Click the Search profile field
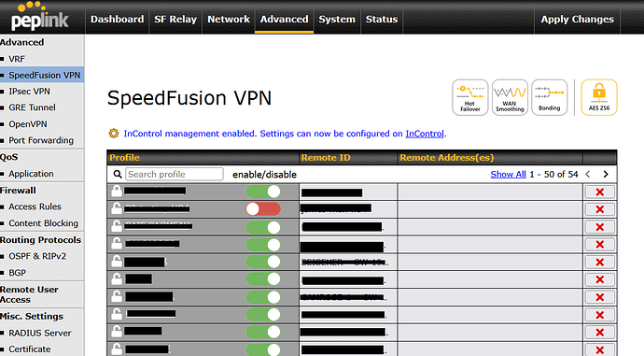Image resolution: width=644 pixels, height=356 pixels. tap(175, 175)
